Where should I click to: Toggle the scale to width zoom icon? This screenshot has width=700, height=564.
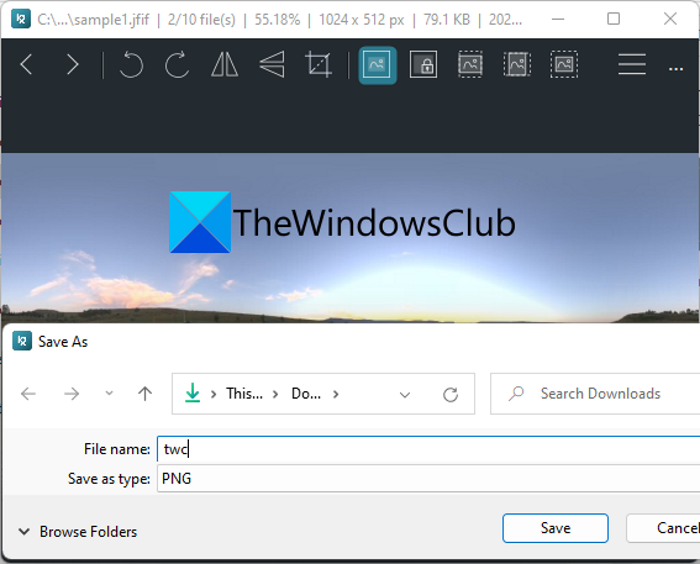pos(471,65)
